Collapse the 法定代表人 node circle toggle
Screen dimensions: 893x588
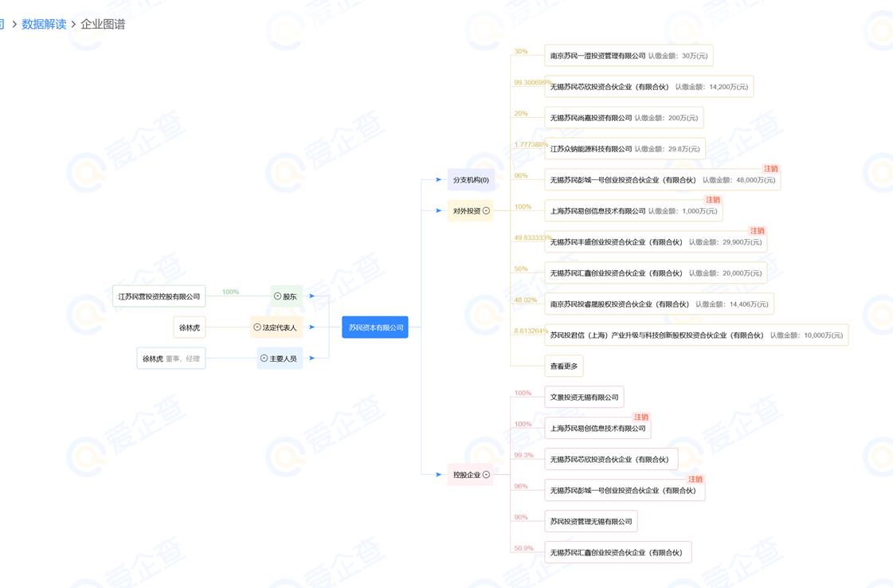pyautogui.click(x=257, y=327)
